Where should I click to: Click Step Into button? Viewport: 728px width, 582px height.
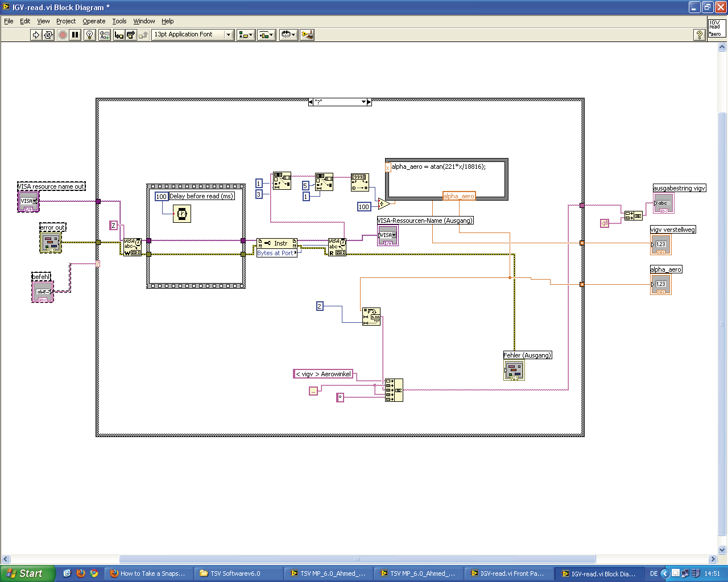point(119,35)
